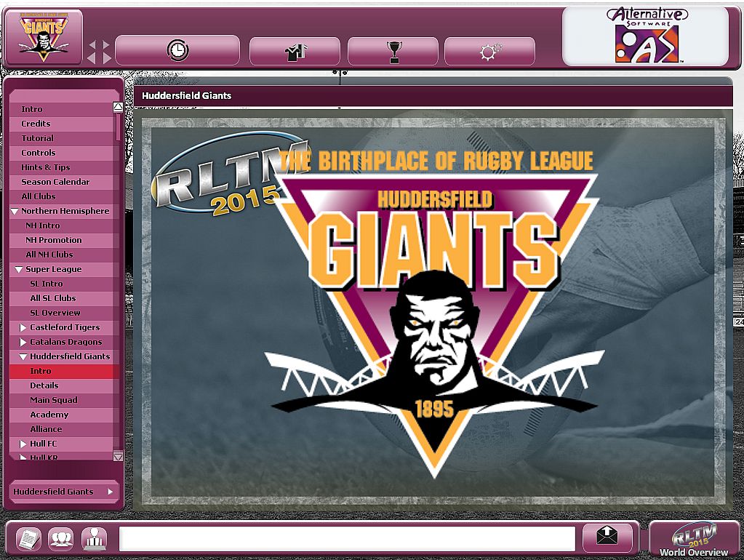Open the Tutorial page

pyautogui.click(x=61, y=138)
